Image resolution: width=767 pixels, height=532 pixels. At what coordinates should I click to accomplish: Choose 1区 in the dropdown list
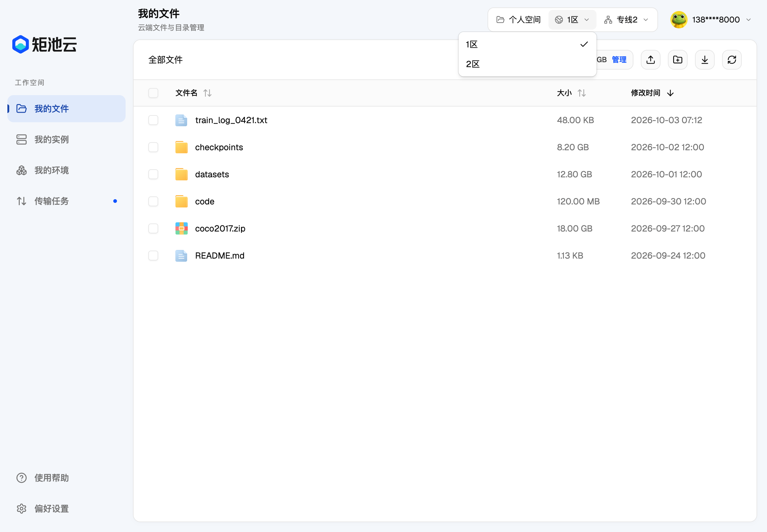tap(527, 44)
